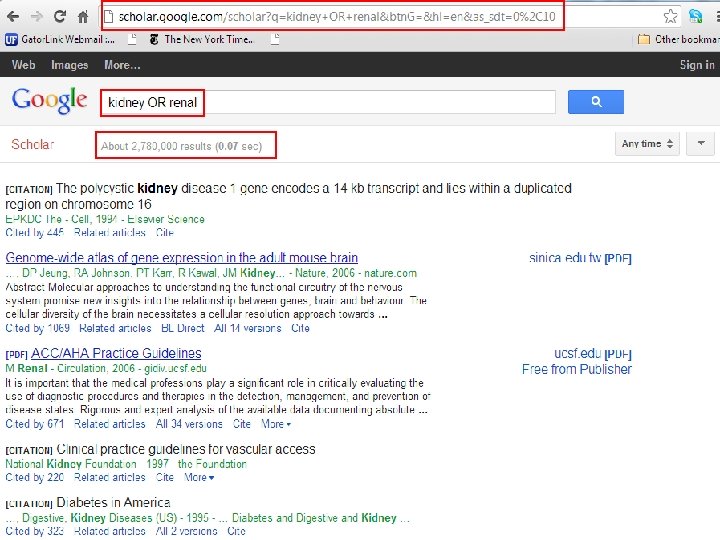Click Related articles under Clinical practice guidelines
This screenshot has width=720, height=540.
(x=110, y=478)
